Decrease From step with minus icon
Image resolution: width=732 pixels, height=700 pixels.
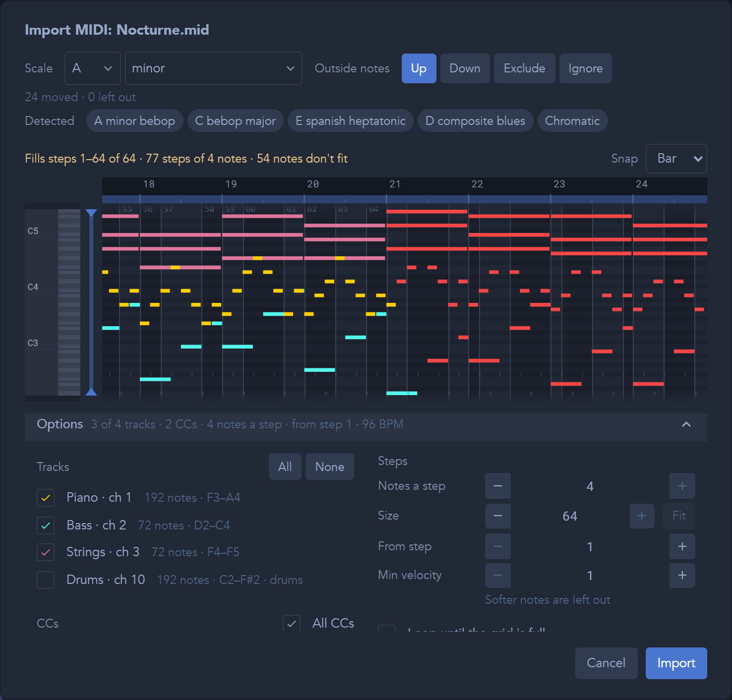coord(498,546)
